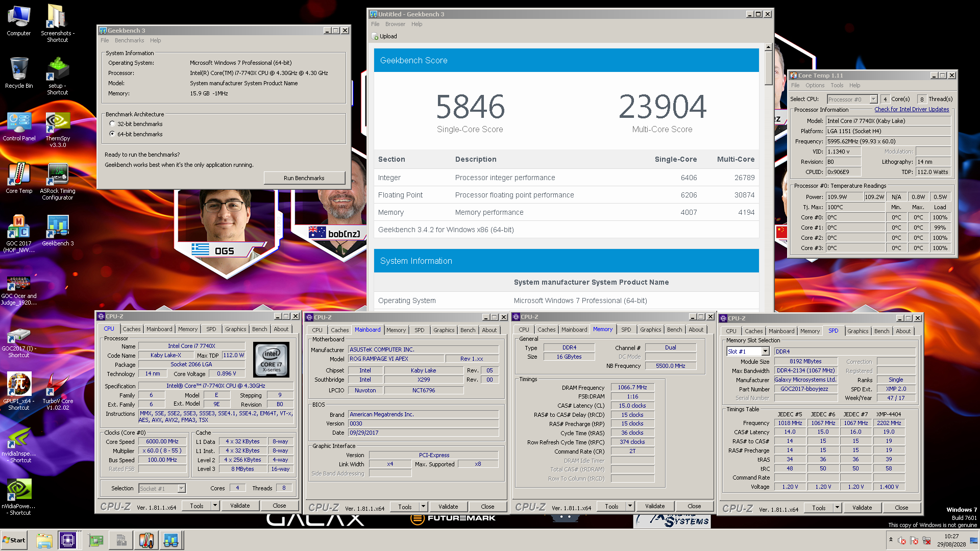The width and height of the screenshot is (980, 551).
Task: Click the Multi-Core score 23904
Action: tap(663, 107)
